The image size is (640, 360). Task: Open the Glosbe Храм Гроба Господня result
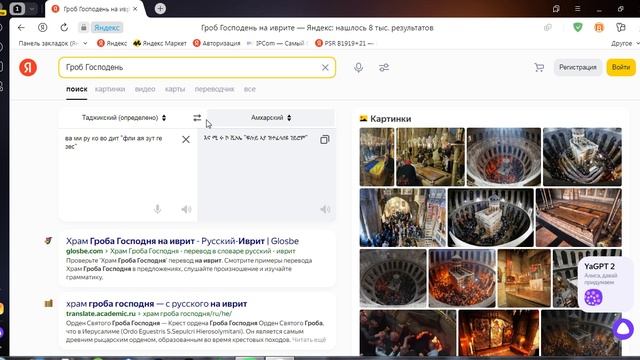(182, 241)
